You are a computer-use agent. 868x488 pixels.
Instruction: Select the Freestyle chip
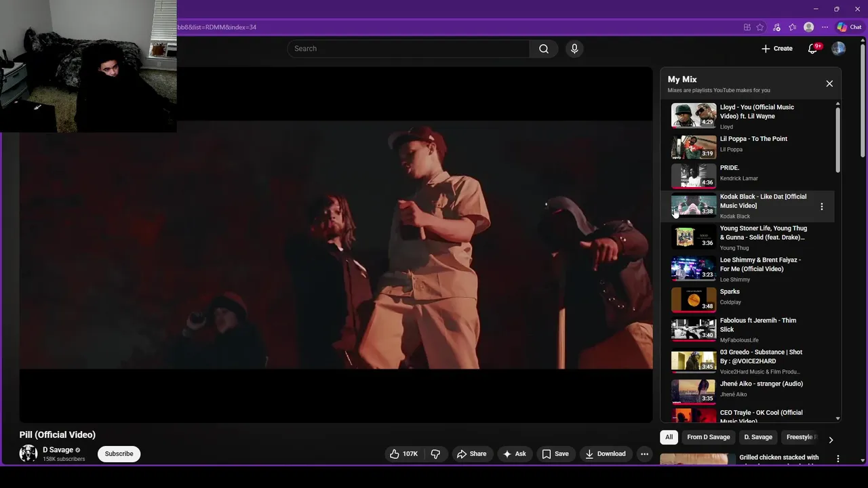(x=802, y=437)
